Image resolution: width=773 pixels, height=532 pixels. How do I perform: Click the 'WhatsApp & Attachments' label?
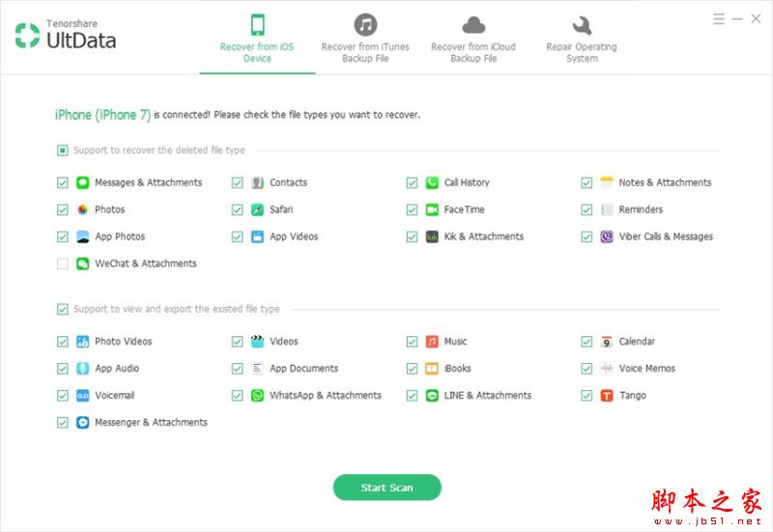(326, 396)
